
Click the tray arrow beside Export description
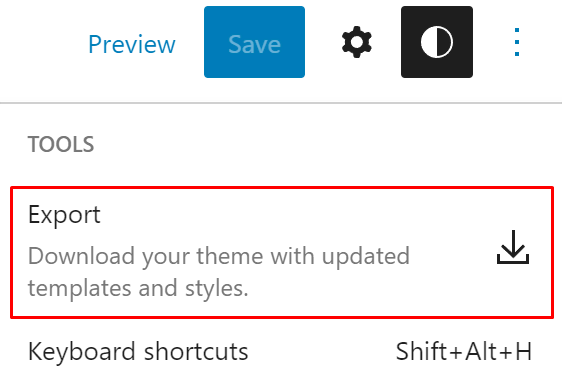tap(513, 247)
